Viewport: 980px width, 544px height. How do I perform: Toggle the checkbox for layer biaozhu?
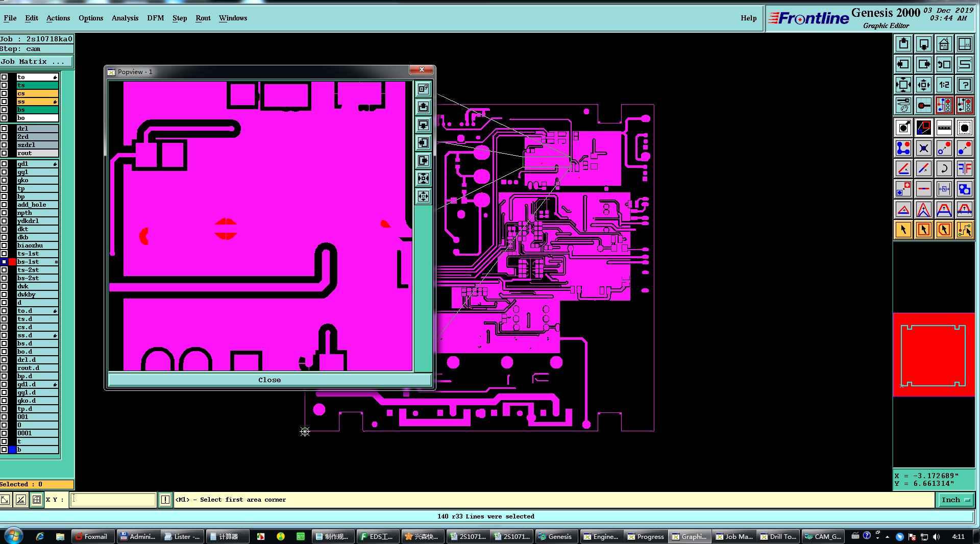[x=4, y=245]
